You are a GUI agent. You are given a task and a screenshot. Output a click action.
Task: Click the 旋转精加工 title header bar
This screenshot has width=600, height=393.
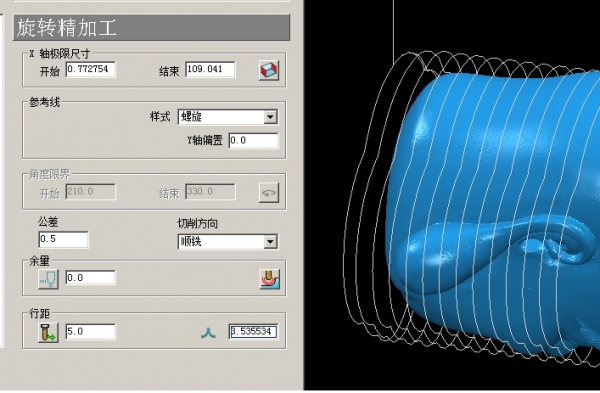point(152,28)
